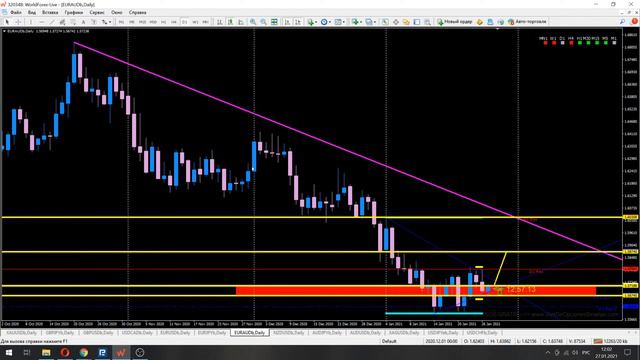Image resolution: width=640 pixels, height=360 pixels.
Task: Open the Data Window crosshair icon
Action: coord(396,22)
